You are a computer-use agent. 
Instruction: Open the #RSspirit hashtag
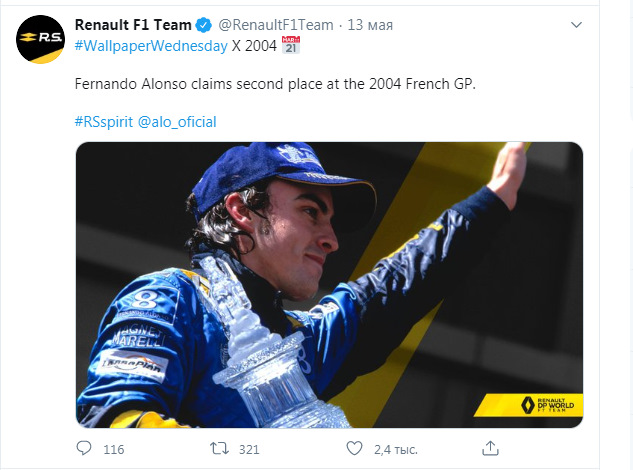pos(103,122)
